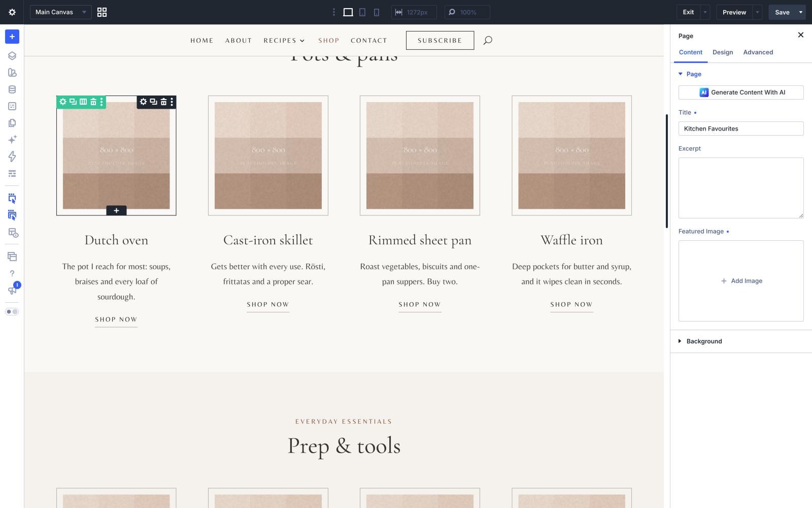Switch to the Design tab
This screenshot has width=812, height=508.
723,52
